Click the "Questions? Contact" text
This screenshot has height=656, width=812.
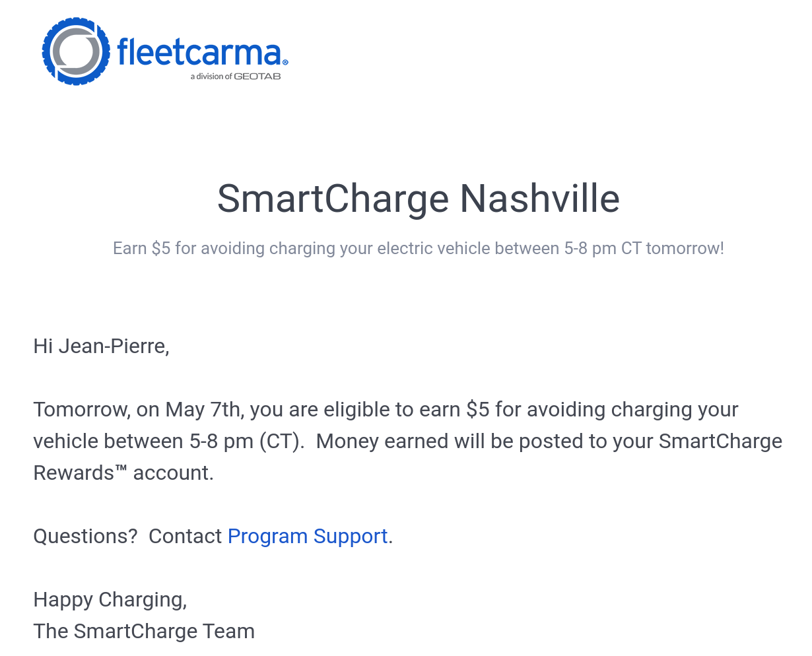click(x=127, y=536)
